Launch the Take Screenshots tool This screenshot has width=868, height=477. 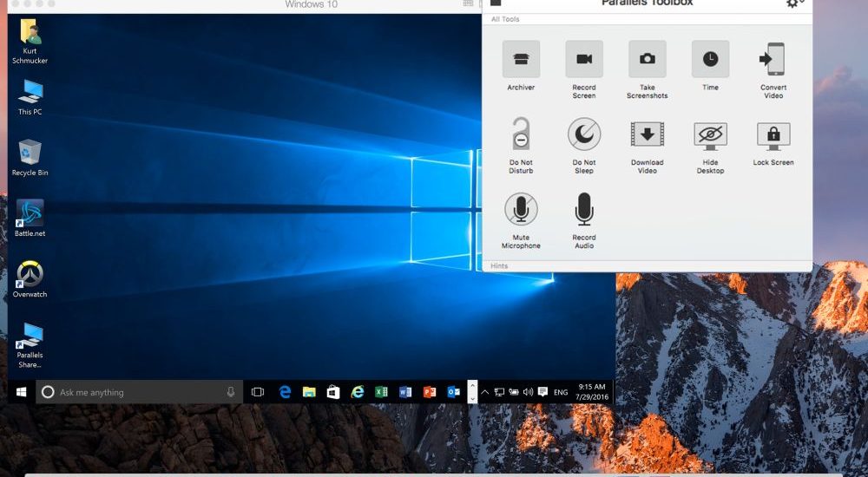[648, 59]
